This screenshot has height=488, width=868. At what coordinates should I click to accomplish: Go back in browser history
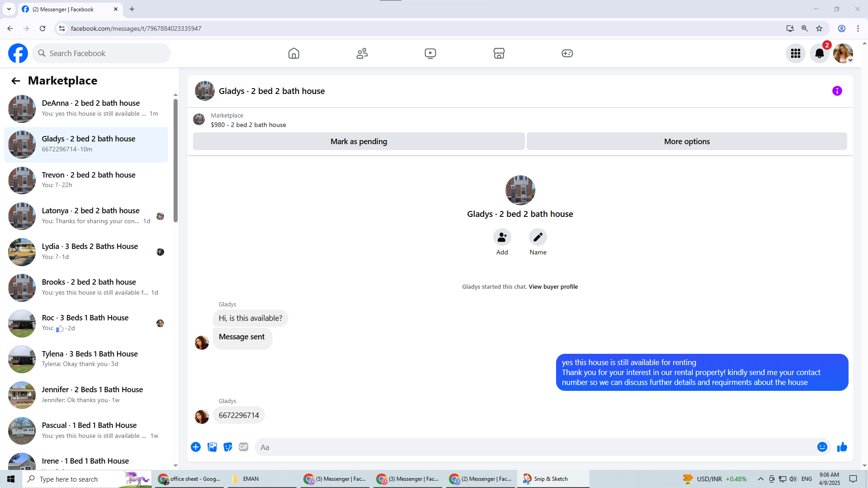pyautogui.click(x=10, y=28)
